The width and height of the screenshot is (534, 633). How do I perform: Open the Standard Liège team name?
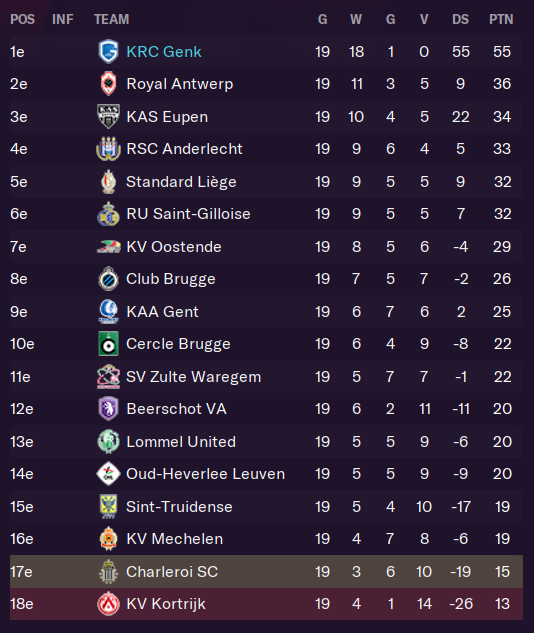(x=181, y=182)
